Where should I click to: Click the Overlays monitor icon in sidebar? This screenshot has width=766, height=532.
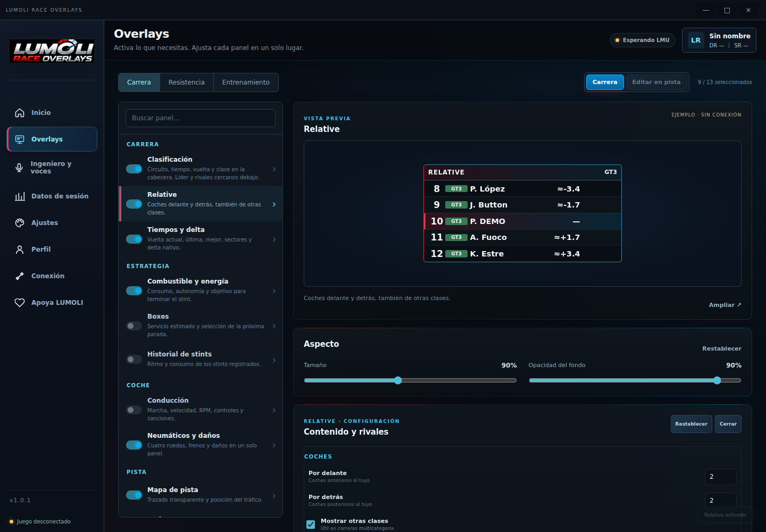click(x=20, y=139)
